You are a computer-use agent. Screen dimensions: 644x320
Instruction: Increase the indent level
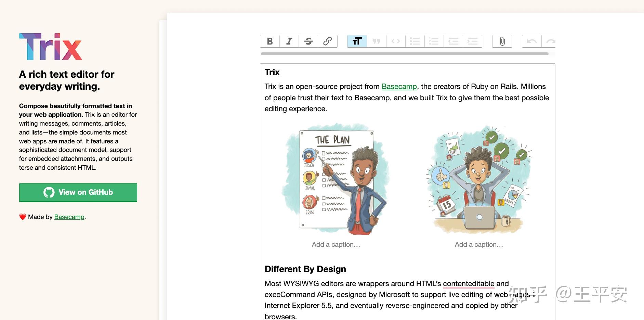[472, 41]
